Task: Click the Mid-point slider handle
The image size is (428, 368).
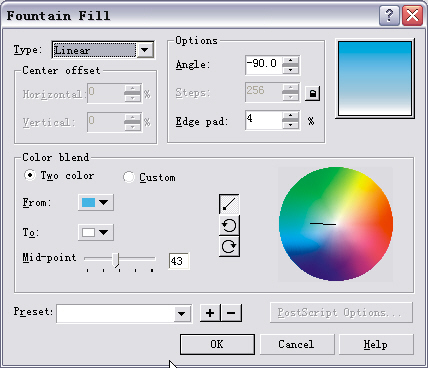Action: coord(116,260)
